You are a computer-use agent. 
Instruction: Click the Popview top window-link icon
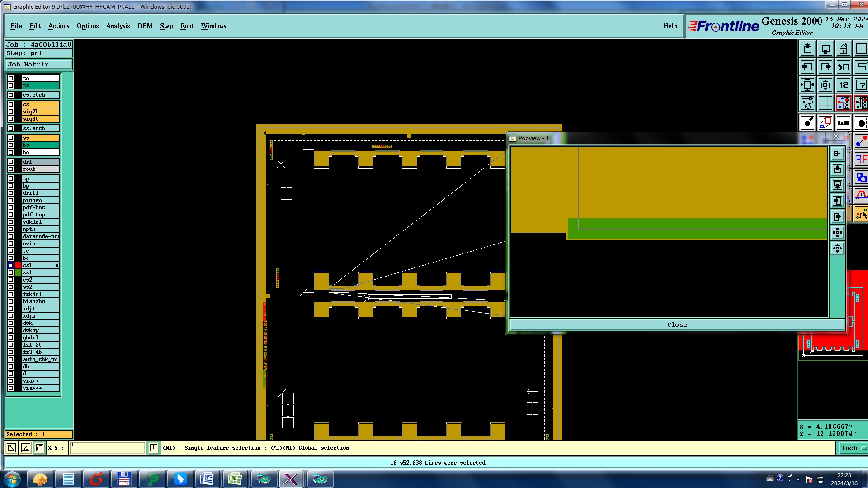click(x=838, y=154)
